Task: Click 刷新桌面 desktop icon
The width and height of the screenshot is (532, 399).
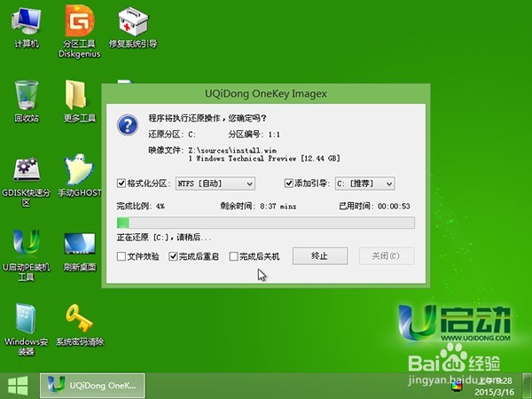Action: click(x=80, y=252)
